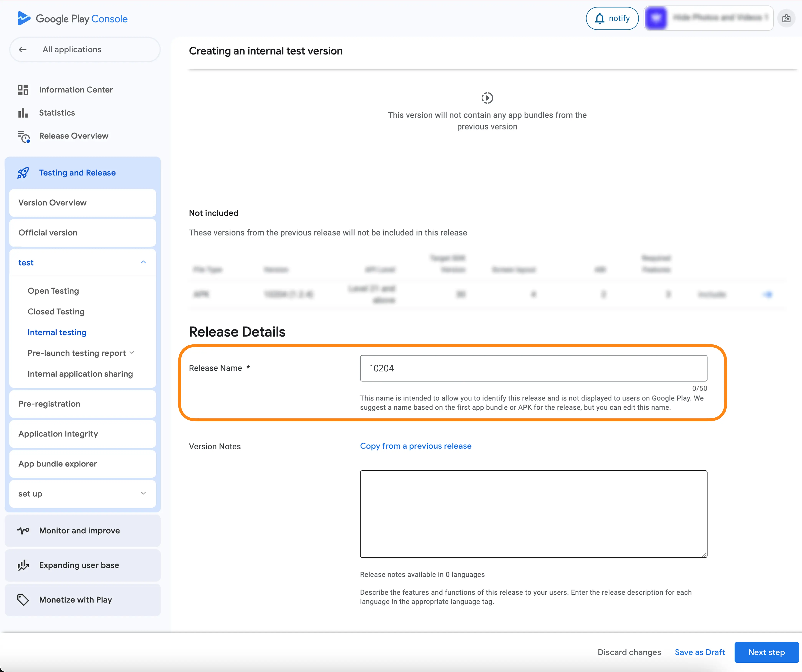Click the Release Overview label

[x=74, y=136]
